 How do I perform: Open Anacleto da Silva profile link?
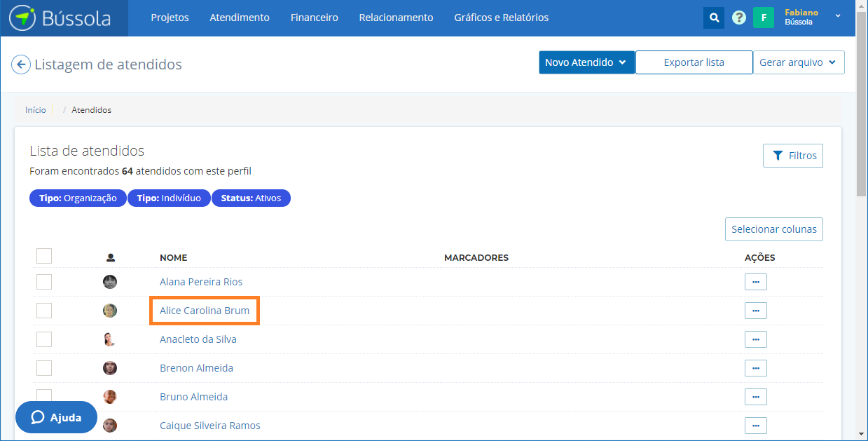198,339
